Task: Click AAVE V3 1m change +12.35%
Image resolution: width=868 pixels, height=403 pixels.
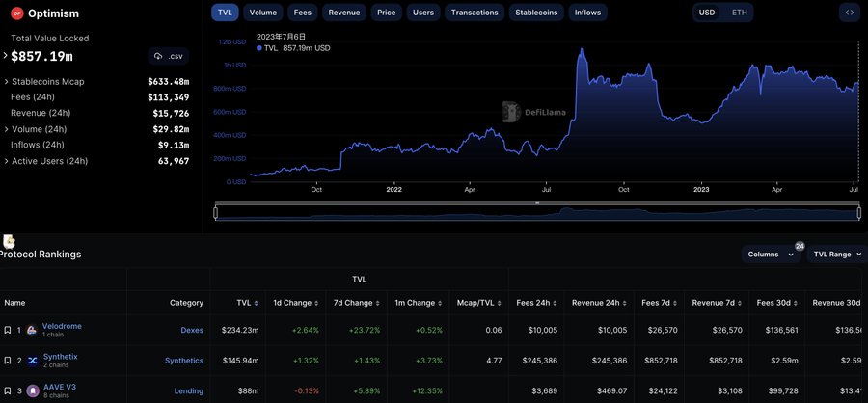Action: click(x=426, y=390)
